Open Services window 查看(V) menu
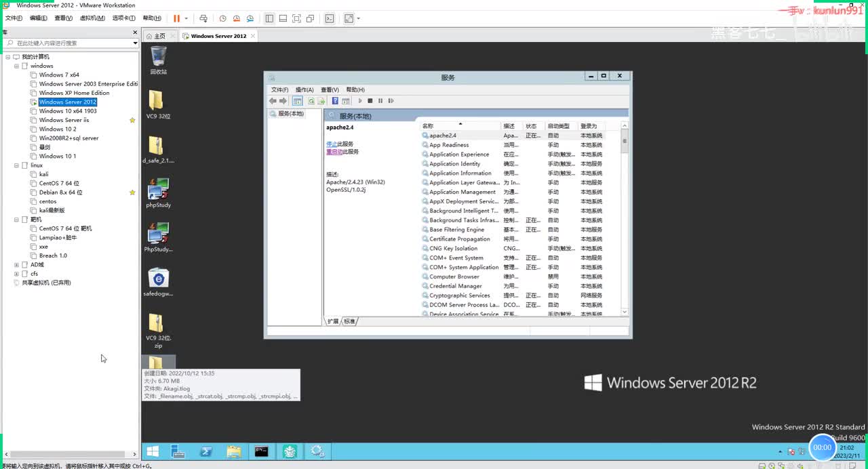Image resolution: width=868 pixels, height=469 pixels. point(330,89)
